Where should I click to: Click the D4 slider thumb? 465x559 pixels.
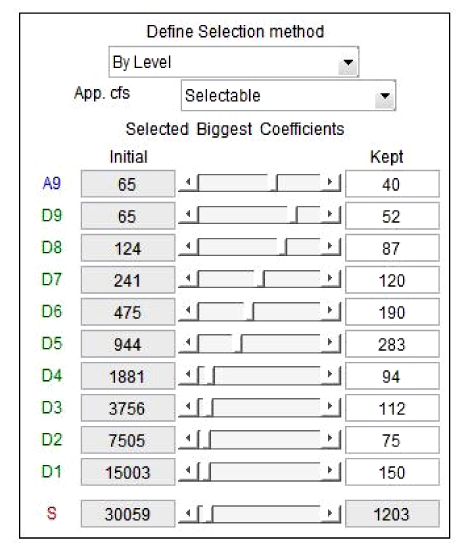[210, 375]
